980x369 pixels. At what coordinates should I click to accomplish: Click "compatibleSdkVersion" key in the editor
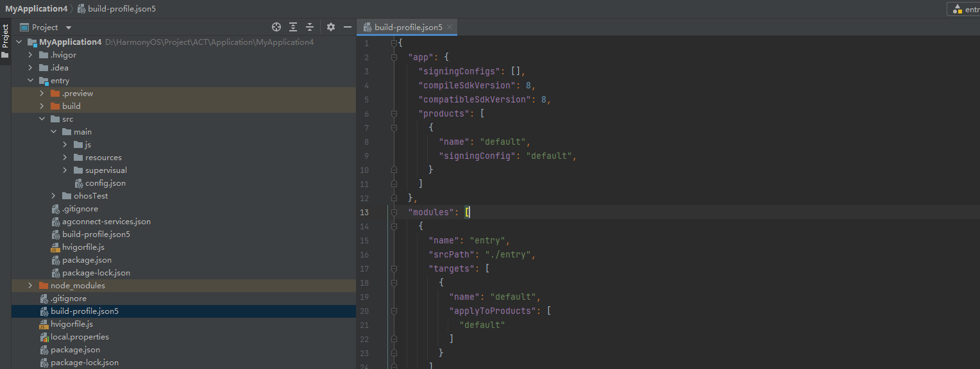click(x=475, y=99)
